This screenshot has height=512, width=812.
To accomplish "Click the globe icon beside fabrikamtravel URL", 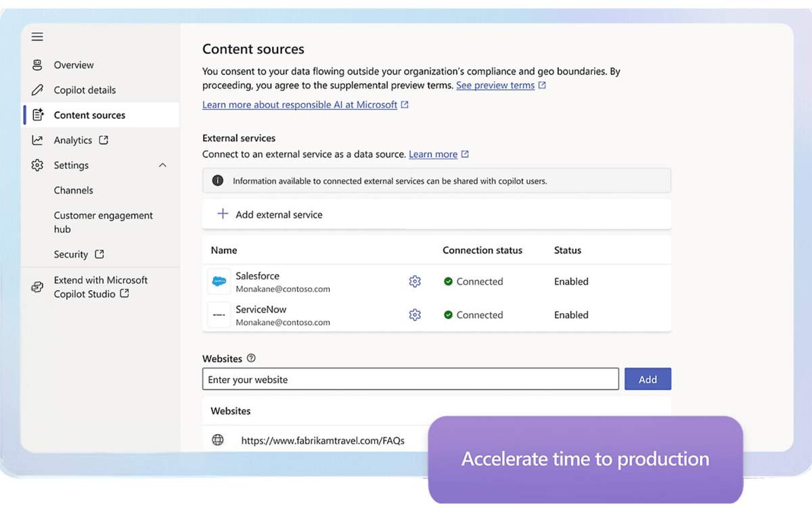I will pos(218,440).
